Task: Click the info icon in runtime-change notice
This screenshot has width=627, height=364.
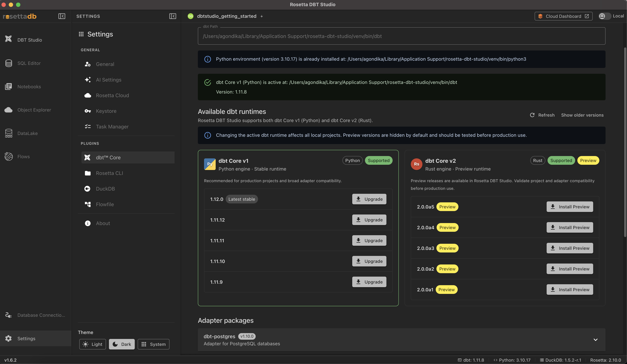Action: [x=207, y=135]
